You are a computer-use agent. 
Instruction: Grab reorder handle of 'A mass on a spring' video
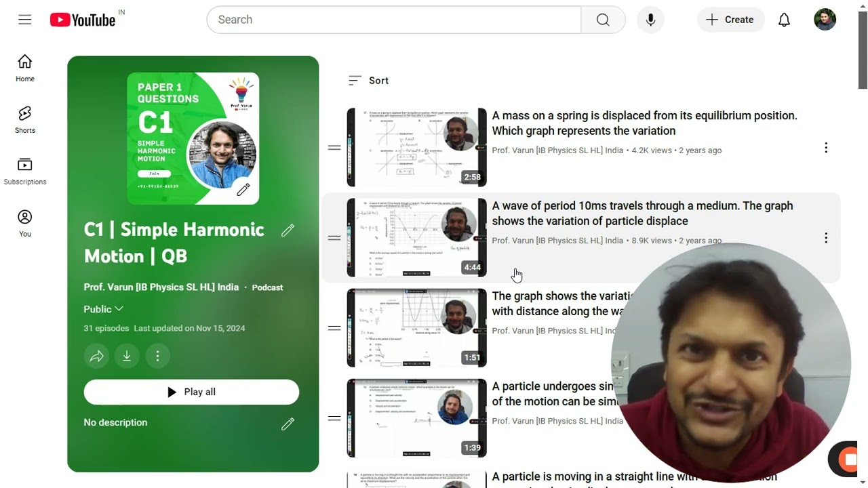[334, 148]
